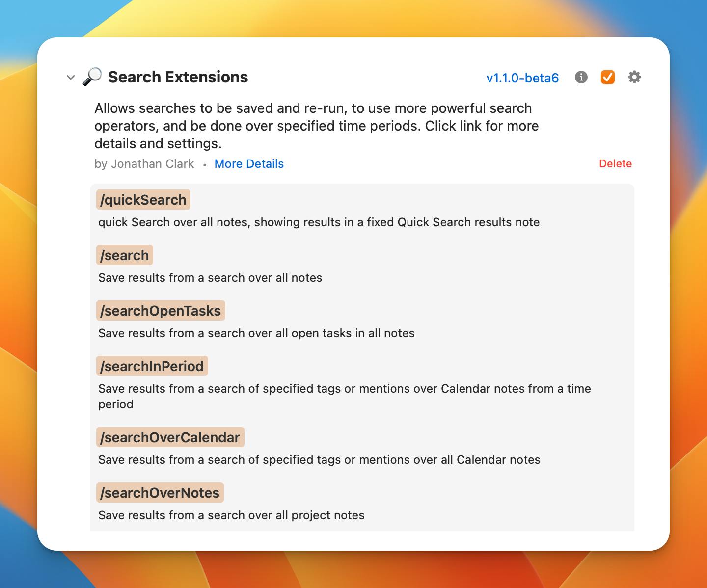707x588 pixels.
Task: Delete the Search Extensions plugin
Action: pos(615,164)
